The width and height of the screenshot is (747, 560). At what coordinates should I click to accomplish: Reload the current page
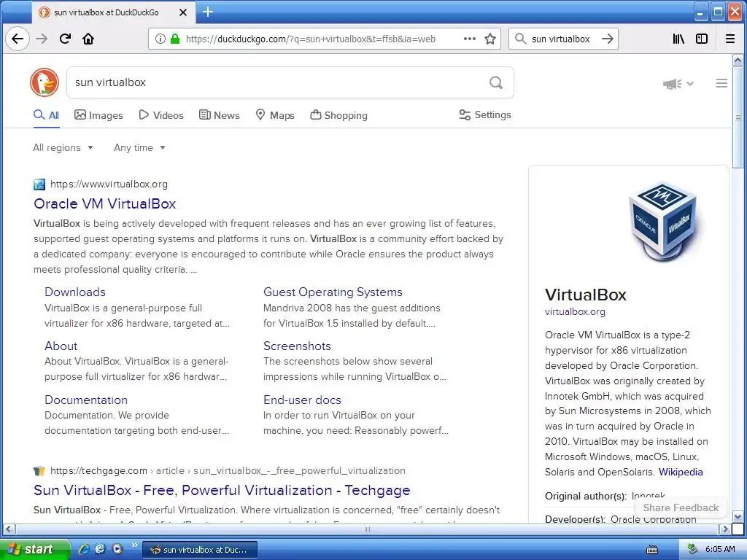click(65, 39)
